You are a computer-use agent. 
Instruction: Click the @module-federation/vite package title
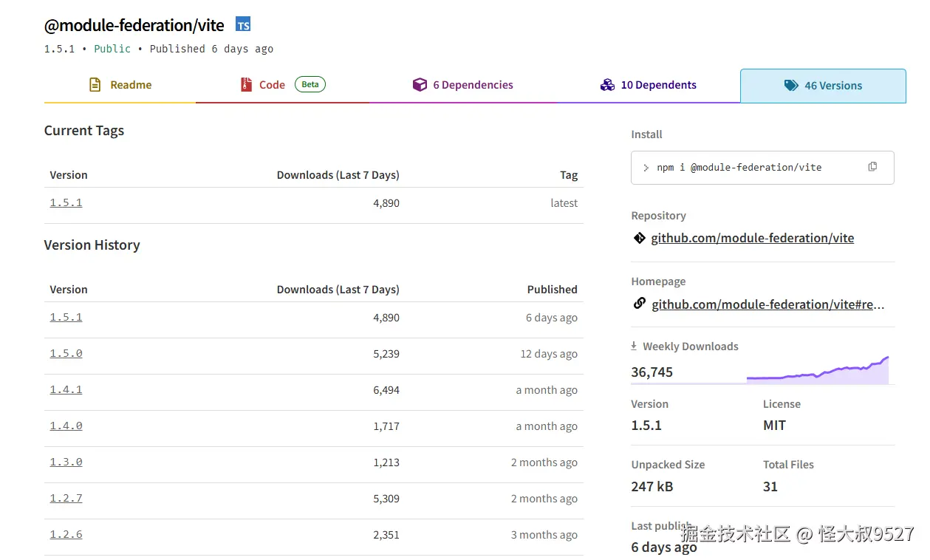[134, 25]
